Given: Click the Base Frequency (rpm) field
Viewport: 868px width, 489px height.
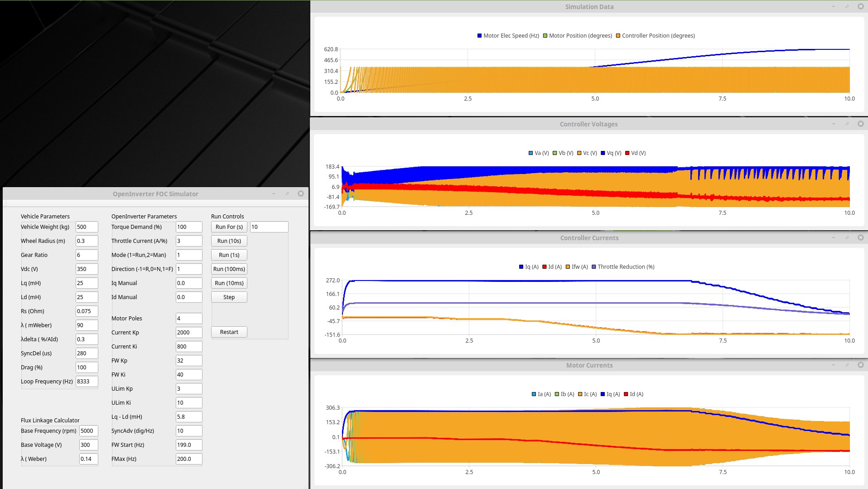Looking at the screenshot, I should point(88,431).
